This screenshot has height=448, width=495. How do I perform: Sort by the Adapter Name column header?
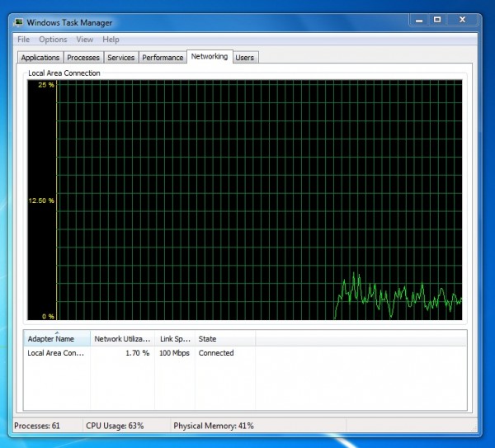click(57, 339)
